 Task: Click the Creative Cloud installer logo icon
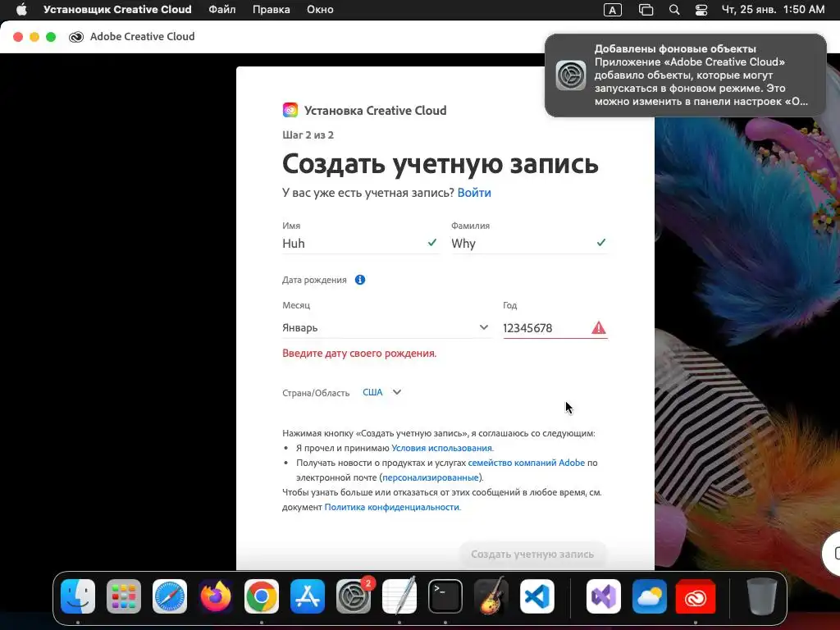(x=290, y=110)
